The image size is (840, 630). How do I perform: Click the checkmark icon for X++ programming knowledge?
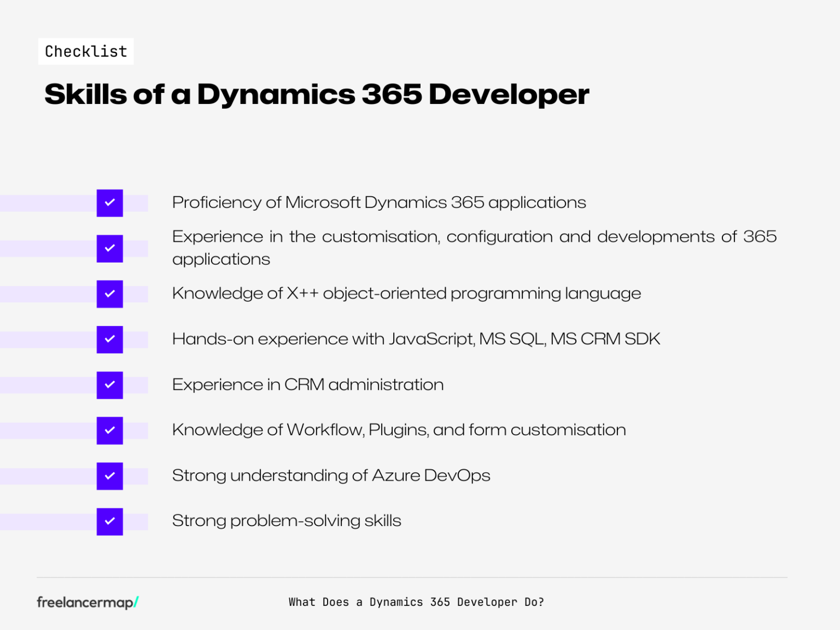(x=109, y=294)
